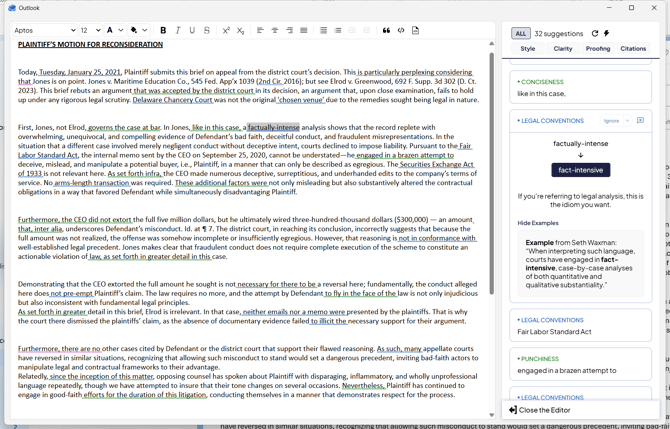Insert a numbered list

pyautogui.click(x=323, y=30)
